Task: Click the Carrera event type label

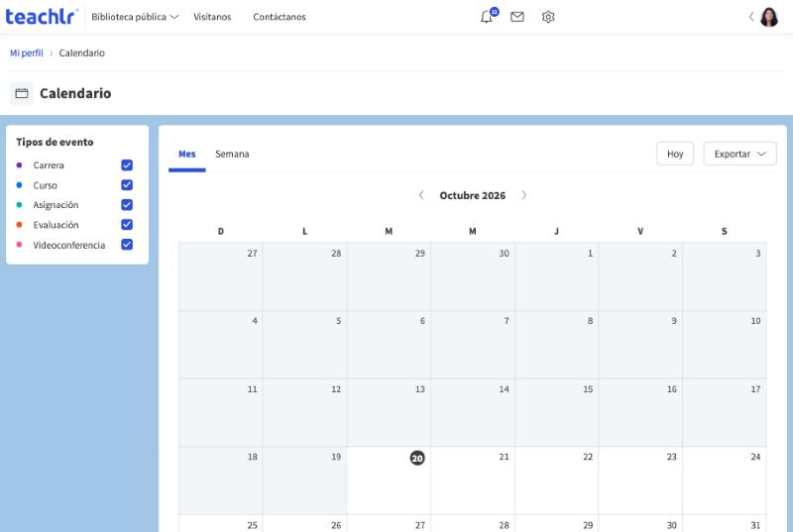Action: click(49, 165)
